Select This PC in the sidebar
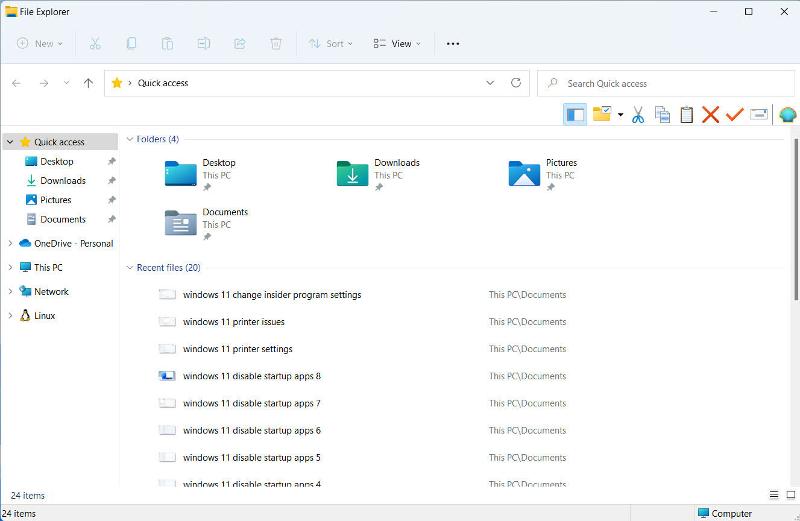Viewport: 800px width, 521px height. 48,267
